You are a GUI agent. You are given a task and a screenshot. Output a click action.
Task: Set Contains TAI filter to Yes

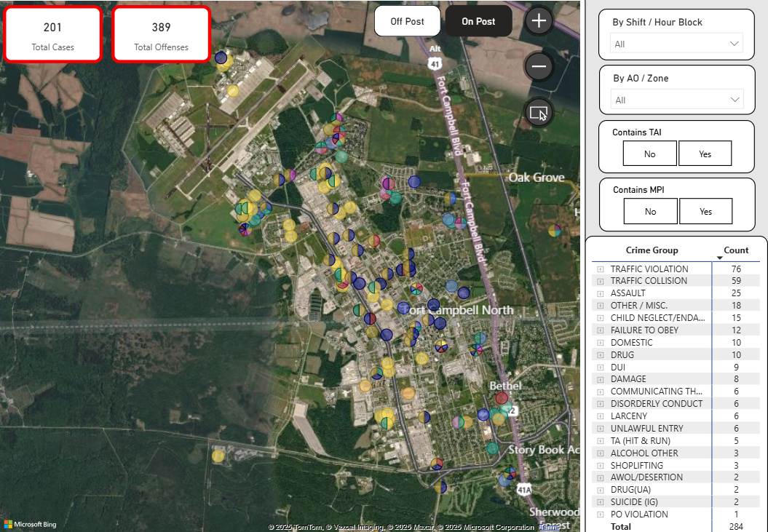(705, 154)
